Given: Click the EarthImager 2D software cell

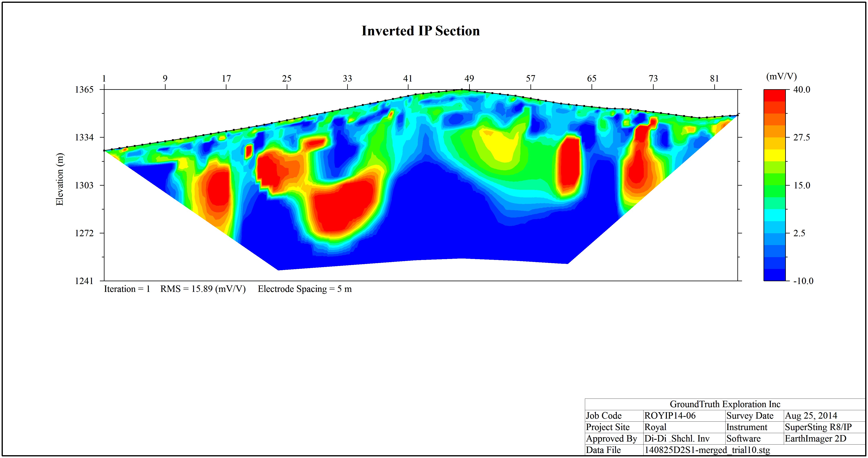Looking at the screenshot, I should pyautogui.click(x=815, y=439).
